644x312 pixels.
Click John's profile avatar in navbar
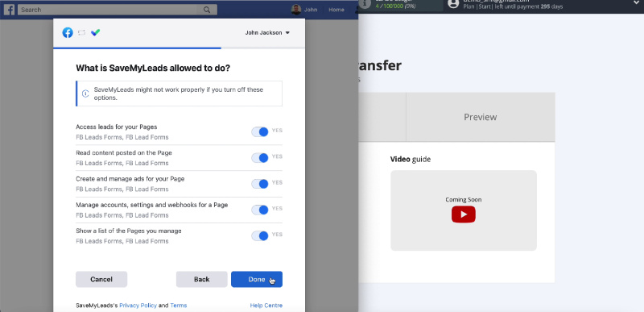[296, 10]
